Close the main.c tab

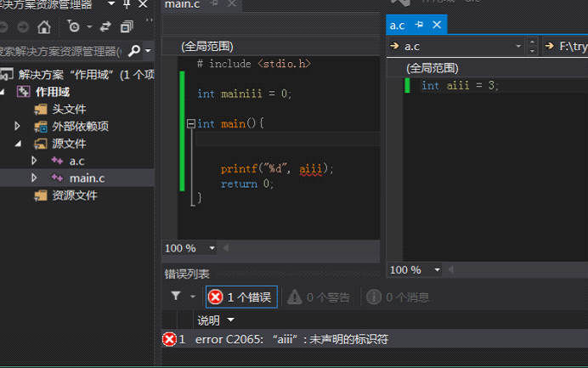pyautogui.click(x=232, y=3)
